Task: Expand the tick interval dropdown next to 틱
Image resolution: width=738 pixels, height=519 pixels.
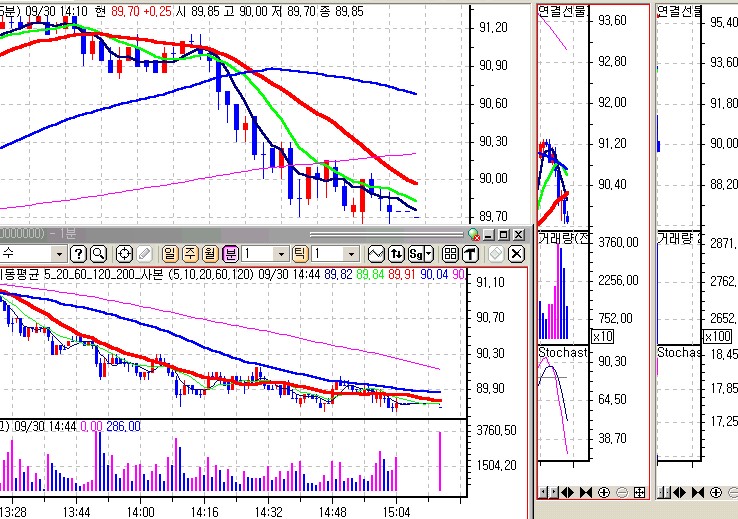Action: [x=350, y=254]
